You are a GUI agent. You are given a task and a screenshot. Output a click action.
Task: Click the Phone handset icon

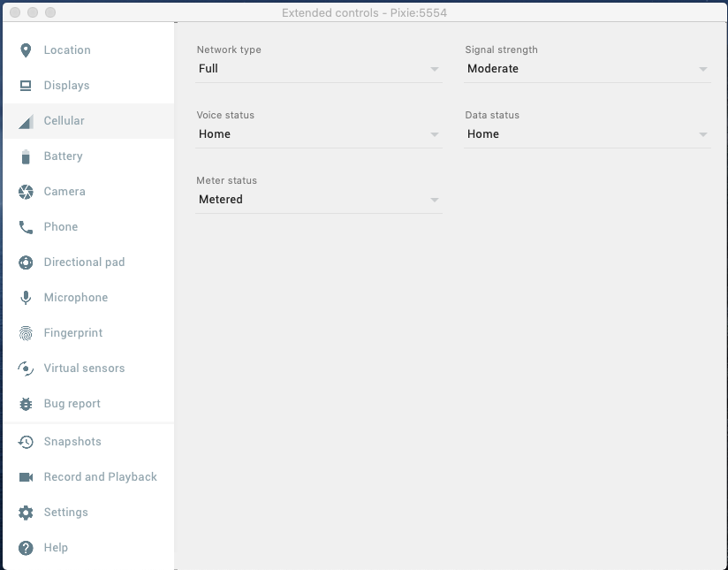coord(26,227)
